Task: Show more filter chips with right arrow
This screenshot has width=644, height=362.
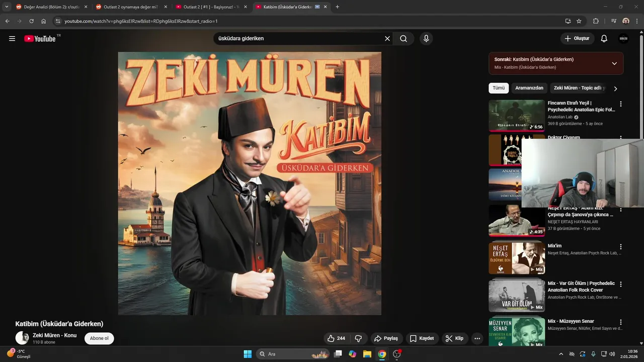Action: coord(615,88)
